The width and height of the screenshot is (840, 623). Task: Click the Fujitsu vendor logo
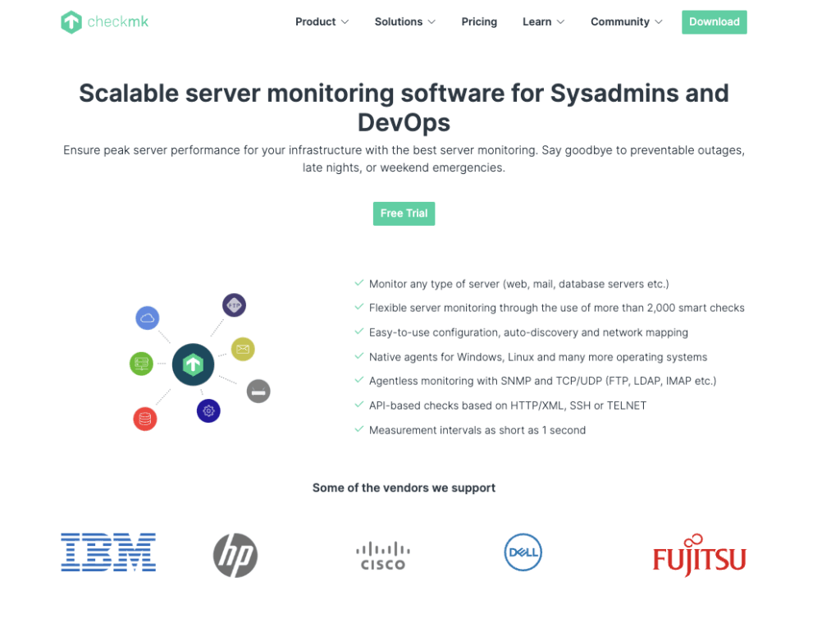point(699,555)
